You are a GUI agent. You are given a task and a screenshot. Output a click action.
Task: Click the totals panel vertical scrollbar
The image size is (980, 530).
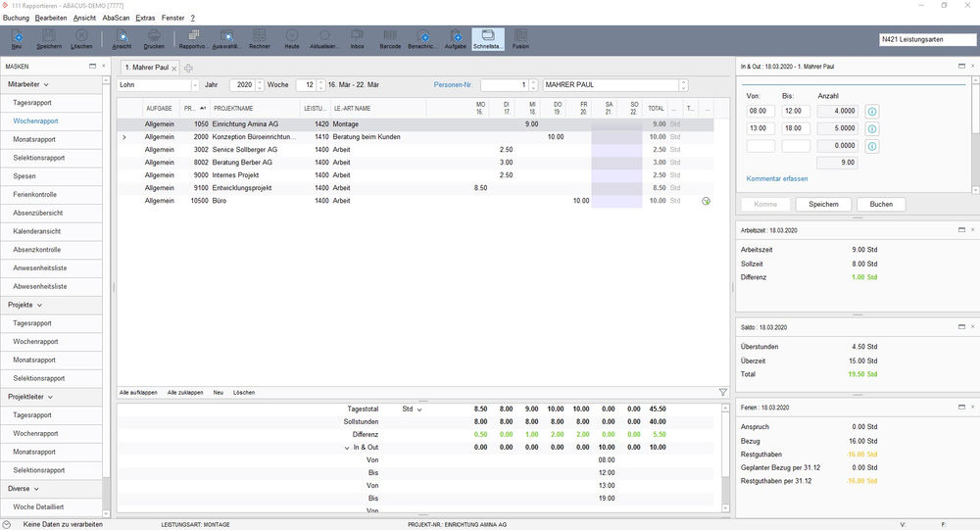tap(725, 458)
